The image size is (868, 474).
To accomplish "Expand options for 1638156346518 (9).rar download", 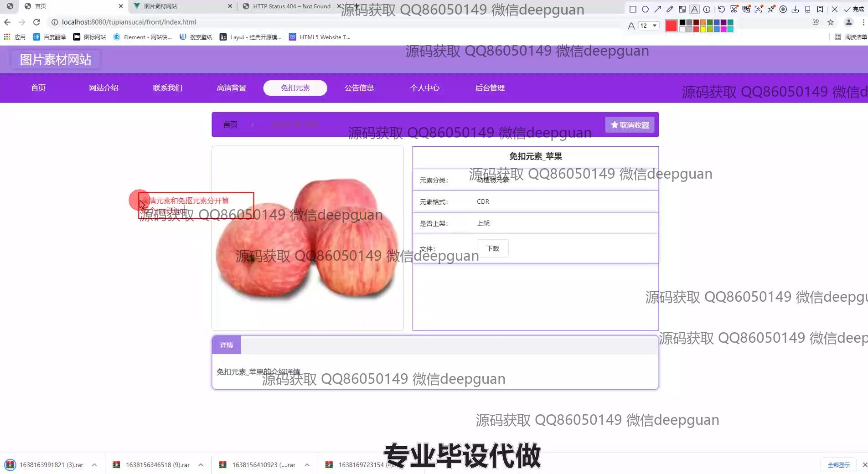I will click(201, 465).
